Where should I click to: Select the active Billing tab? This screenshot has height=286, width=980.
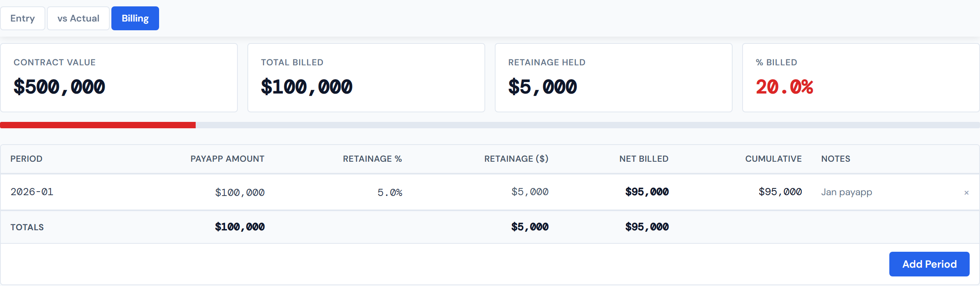135,18
